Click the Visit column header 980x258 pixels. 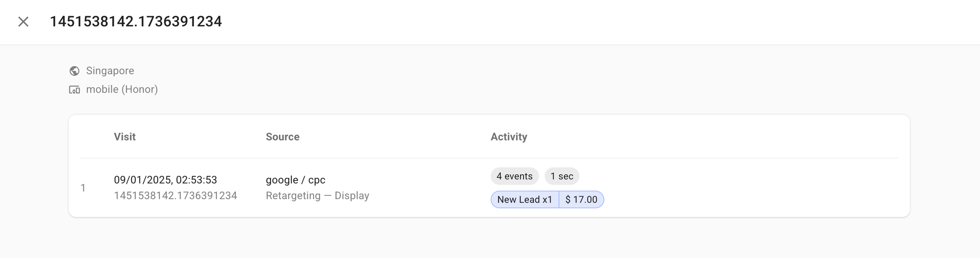point(125,137)
